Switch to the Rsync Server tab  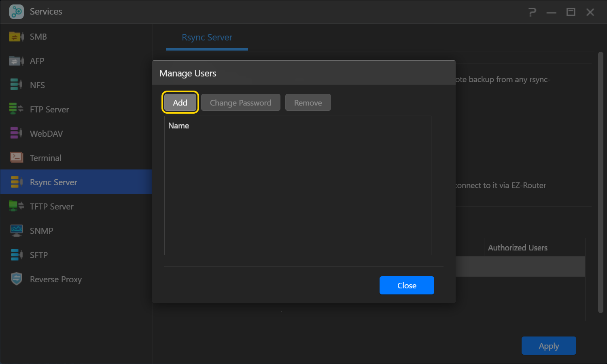207,38
